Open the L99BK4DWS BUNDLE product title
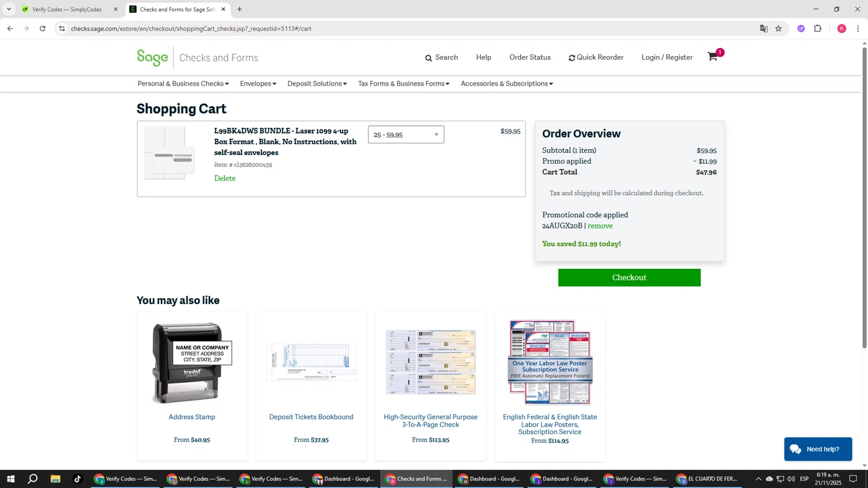868x488 pixels. (285, 142)
